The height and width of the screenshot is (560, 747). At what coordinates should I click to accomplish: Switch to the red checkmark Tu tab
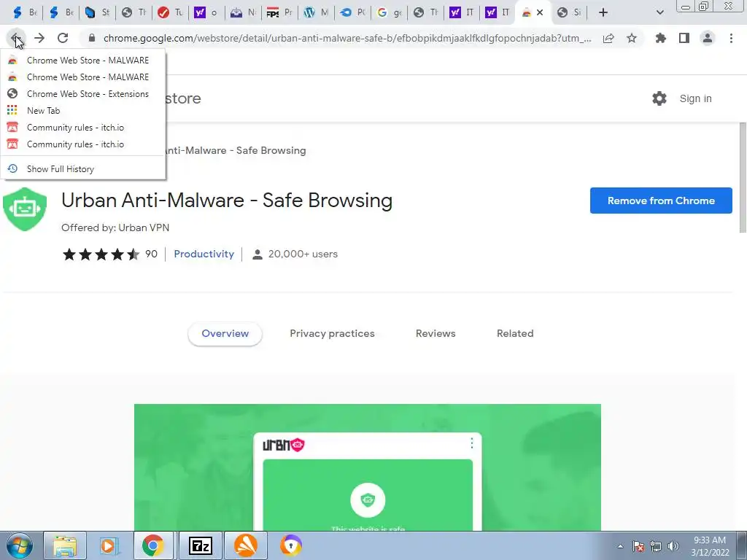(171, 13)
